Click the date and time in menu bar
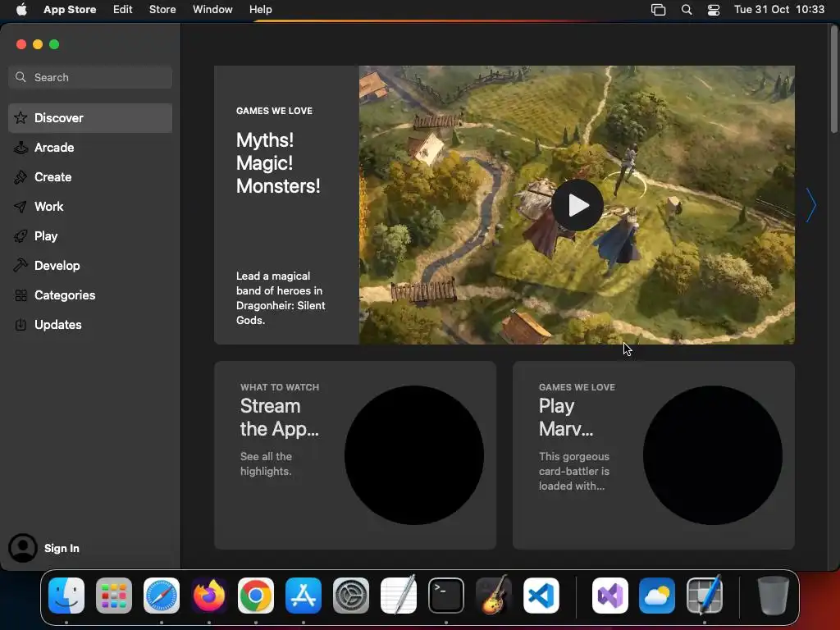The width and height of the screenshot is (840, 630). [x=779, y=10]
